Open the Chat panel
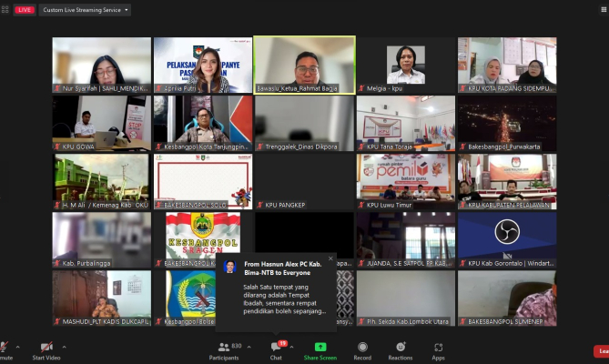This screenshot has height=364, width=609. pos(276,349)
